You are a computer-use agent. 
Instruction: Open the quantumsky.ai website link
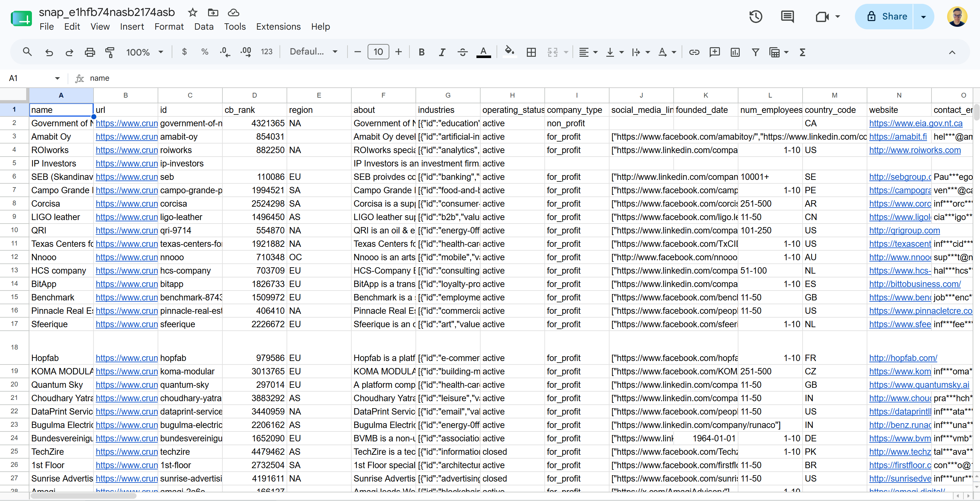(x=919, y=385)
